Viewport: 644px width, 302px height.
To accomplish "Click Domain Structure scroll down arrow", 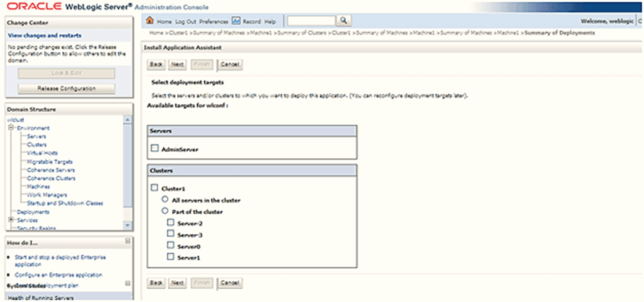I will 128,225.
